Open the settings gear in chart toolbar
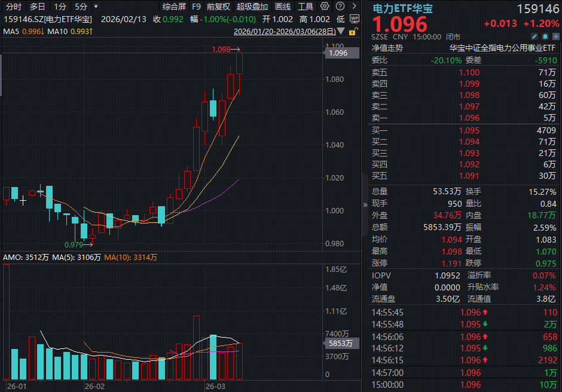The height and width of the screenshot is (392, 562). 325,7
